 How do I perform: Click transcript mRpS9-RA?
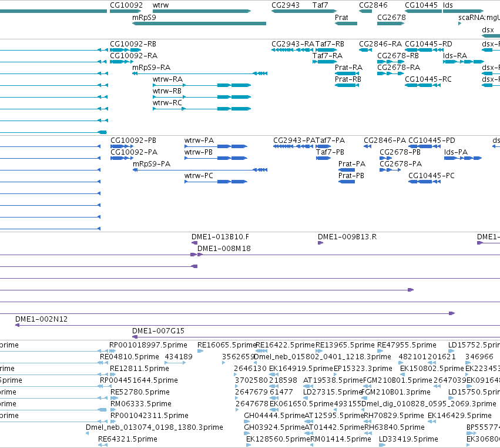[151, 68]
